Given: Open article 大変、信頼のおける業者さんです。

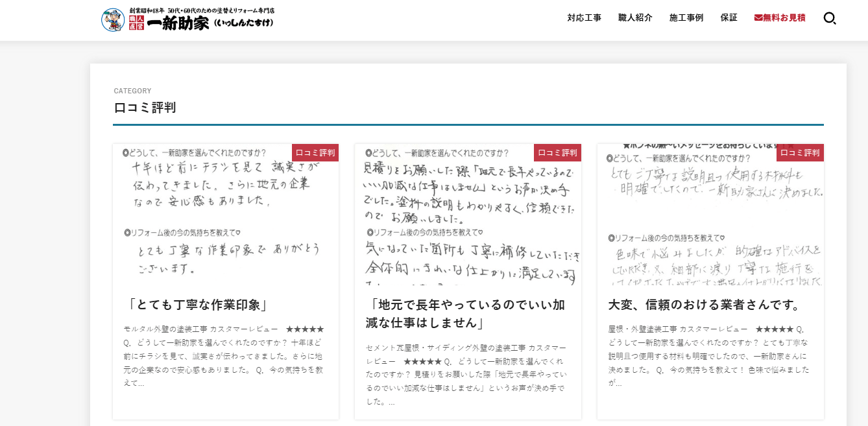Looking at the screenshot, I should (x=707, y=305).
